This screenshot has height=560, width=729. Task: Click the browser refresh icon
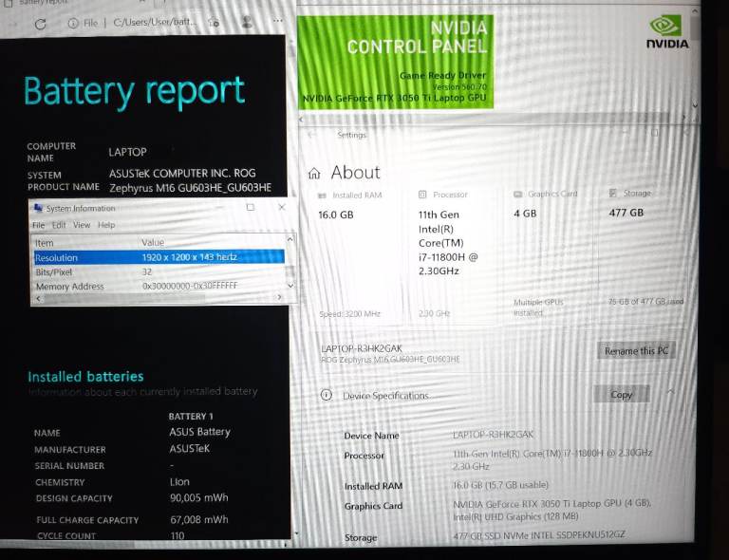pyautogui.click(x=41, y=24)
